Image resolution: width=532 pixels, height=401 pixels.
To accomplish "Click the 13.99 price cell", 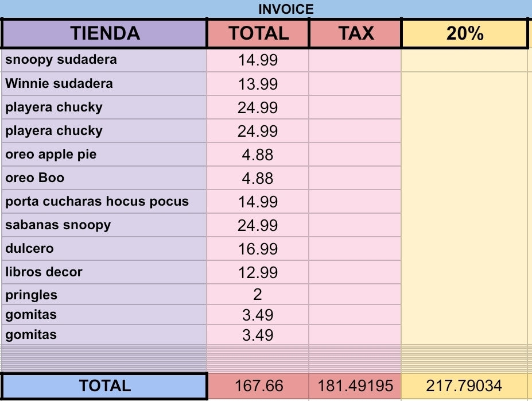I will pos(258,84).
